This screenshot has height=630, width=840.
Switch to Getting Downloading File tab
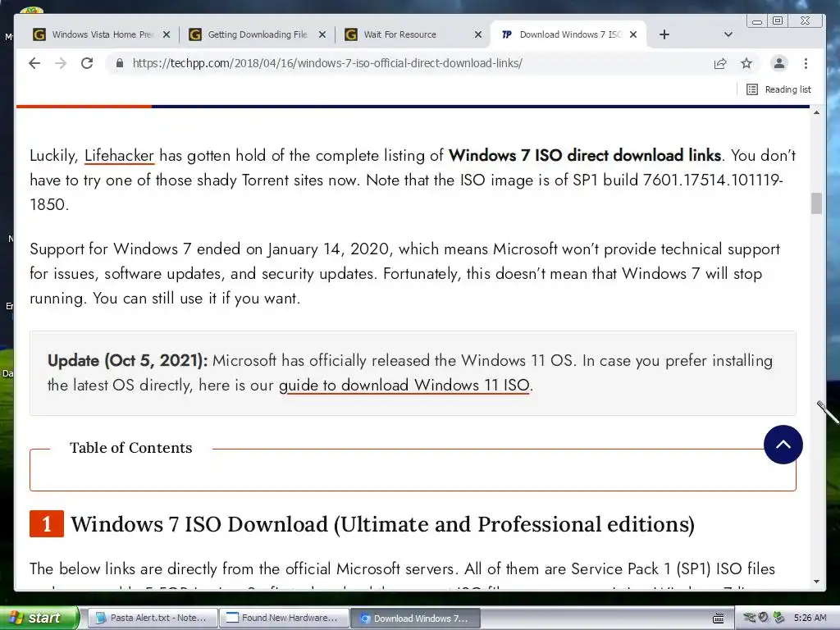[257, 34]
